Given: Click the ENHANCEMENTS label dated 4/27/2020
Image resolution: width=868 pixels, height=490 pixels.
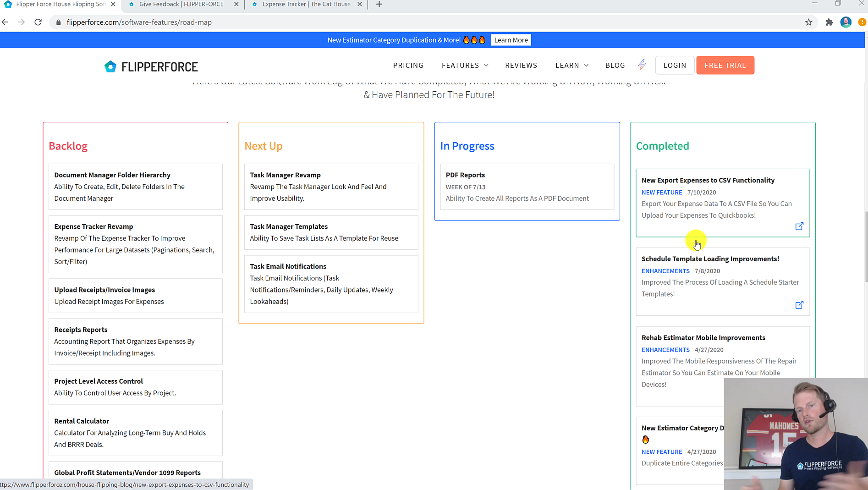Looking at the screenshot, I should (x=665, y=350).
